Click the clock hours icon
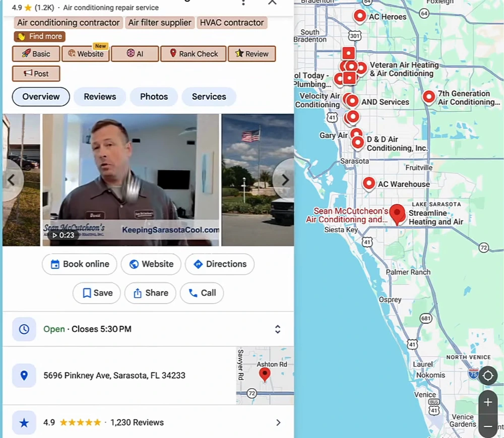504x438 pixels. click(x=24, y=329)
